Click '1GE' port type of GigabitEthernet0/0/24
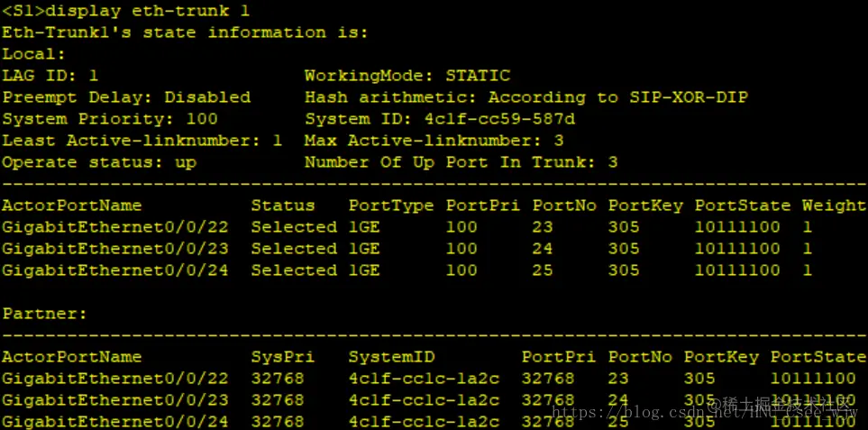Screen dimensions: 868x430 point(364,270)
